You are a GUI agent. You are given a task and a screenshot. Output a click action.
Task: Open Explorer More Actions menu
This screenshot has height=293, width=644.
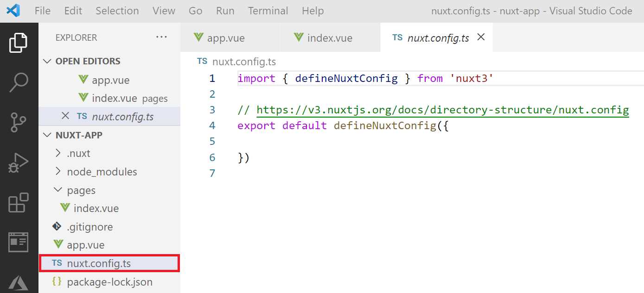[x=161, y=37]
